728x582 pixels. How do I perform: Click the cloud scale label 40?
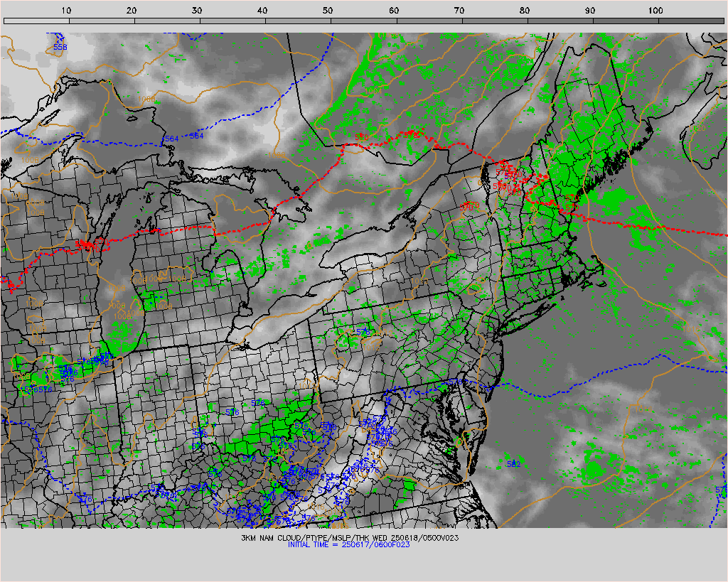point(263,10)
